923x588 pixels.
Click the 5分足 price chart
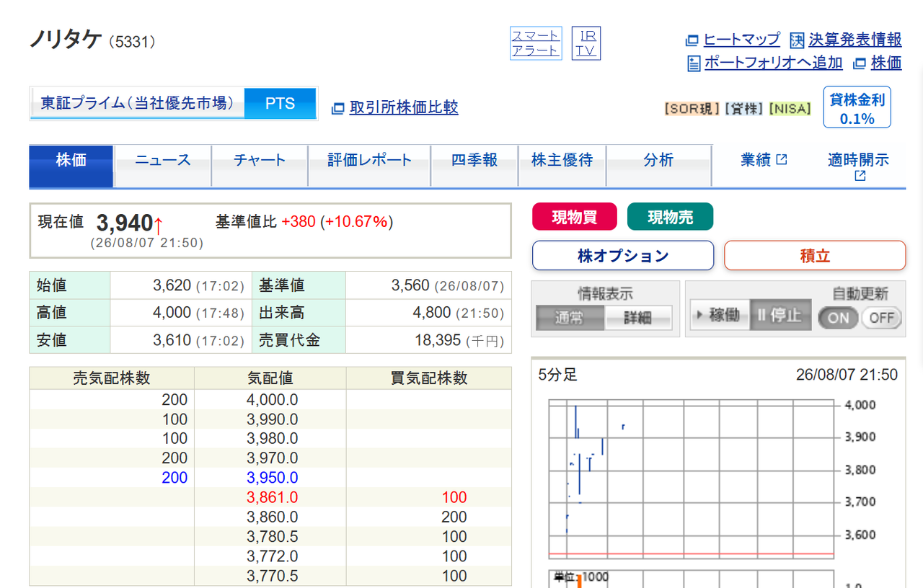[691, 479]
